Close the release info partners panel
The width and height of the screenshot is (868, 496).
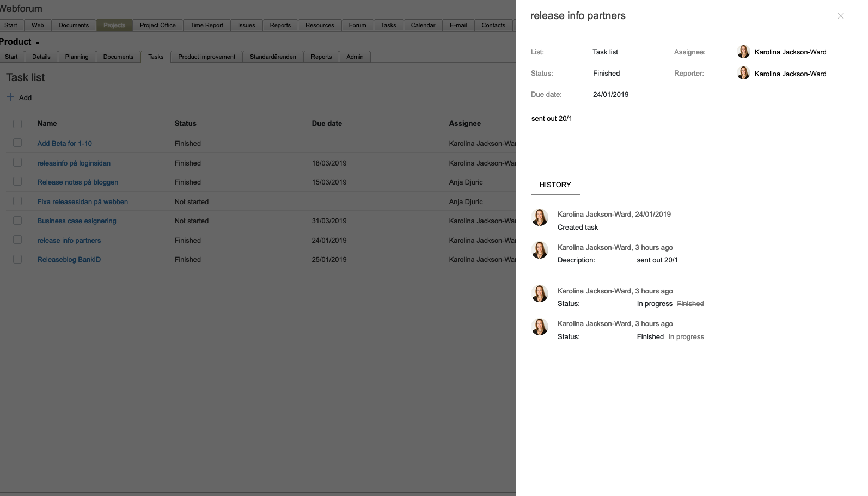click(841, 16)
